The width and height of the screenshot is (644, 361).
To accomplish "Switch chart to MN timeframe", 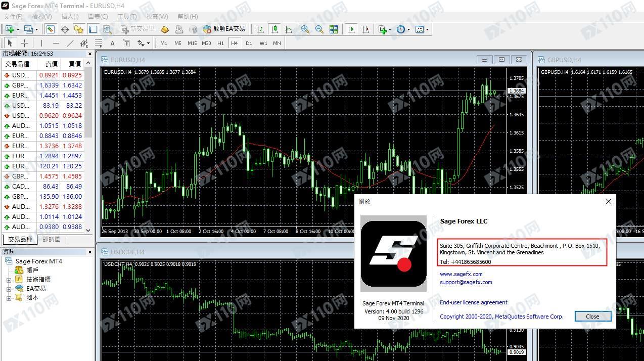I will tap(277, 43).
